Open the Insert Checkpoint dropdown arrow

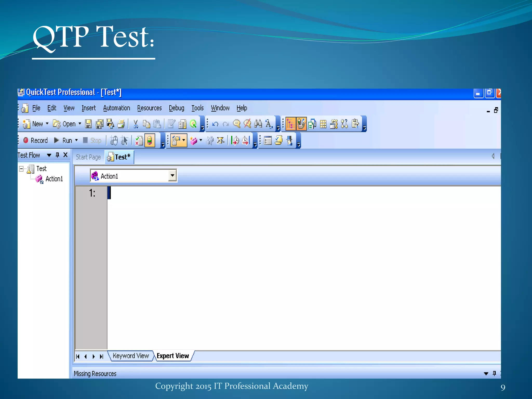184,140
